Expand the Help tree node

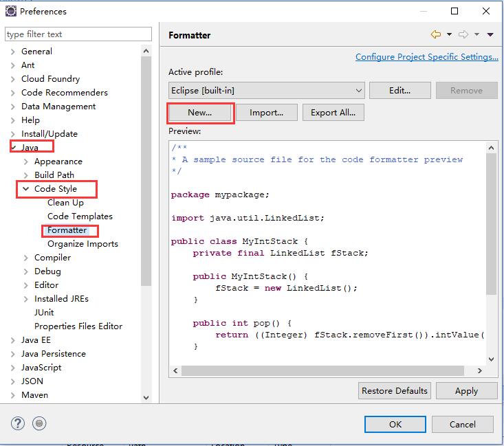pyautogui.click(x=13, y=120)
